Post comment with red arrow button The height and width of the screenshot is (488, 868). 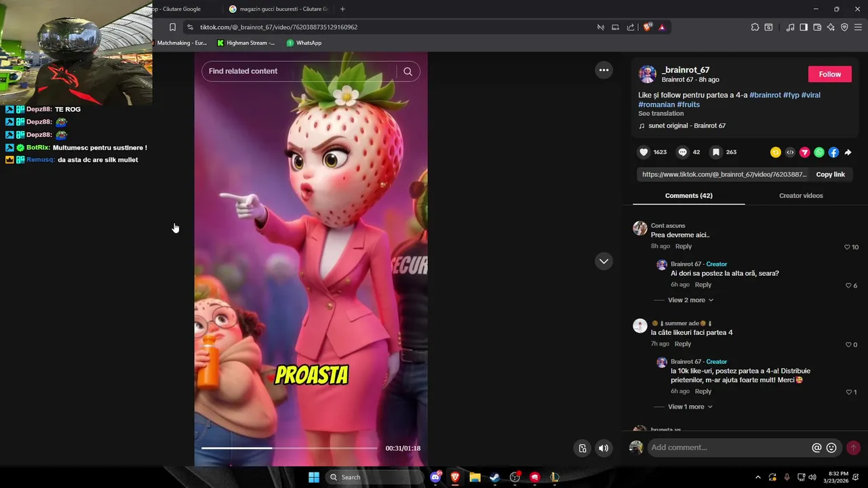853,447
